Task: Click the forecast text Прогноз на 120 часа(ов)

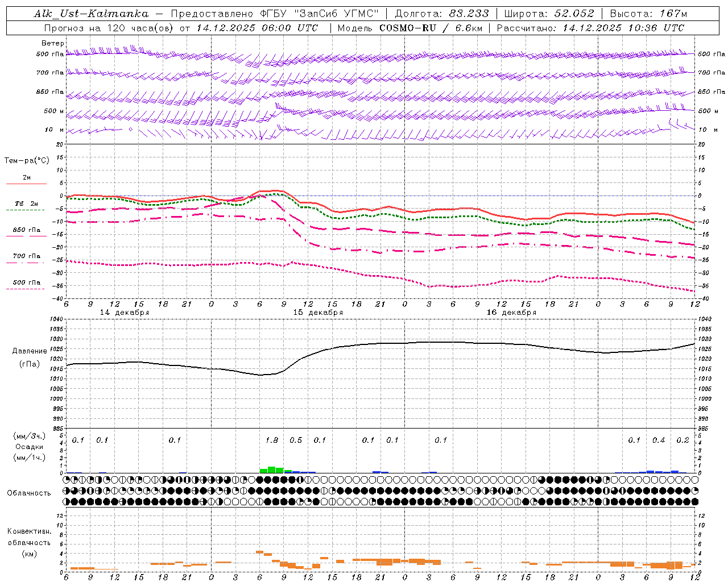Action: point(109,28)
